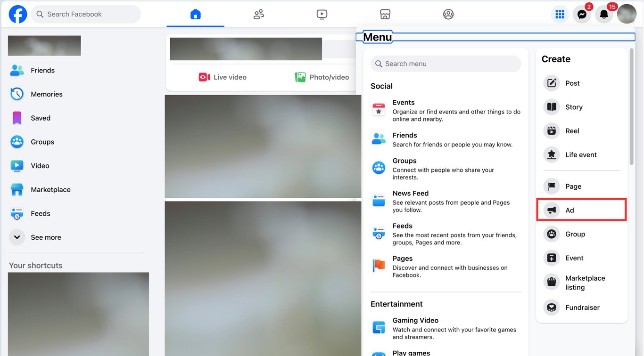Click the Search Facebook field
The height and width of the screenshot is (356, 644).
(x=86, y=14)
